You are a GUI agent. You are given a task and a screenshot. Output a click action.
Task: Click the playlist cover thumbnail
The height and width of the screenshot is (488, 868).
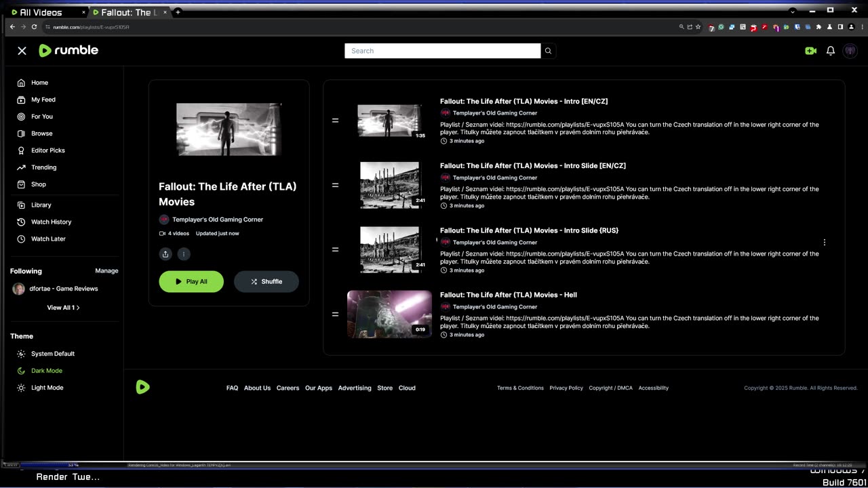click(229, 129)
